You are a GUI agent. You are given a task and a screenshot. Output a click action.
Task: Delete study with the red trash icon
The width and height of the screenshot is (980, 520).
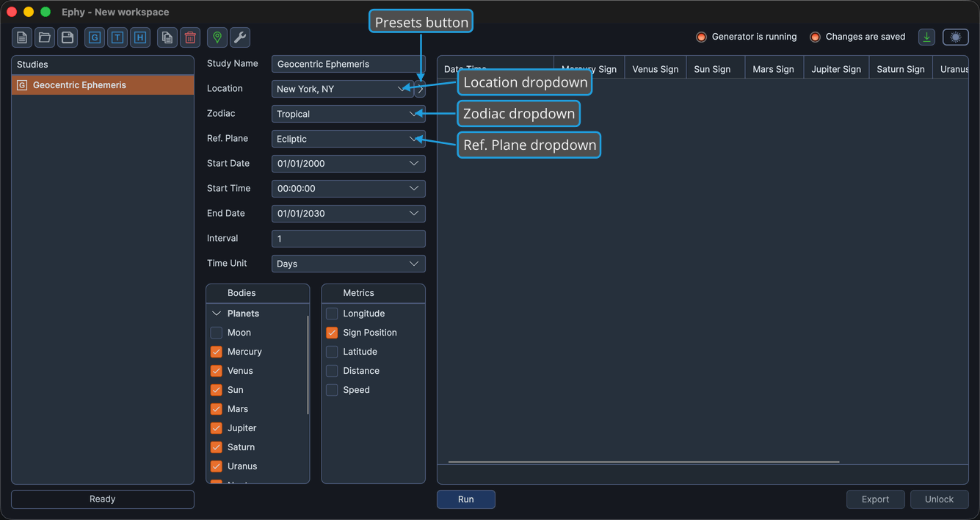click(x=190, y=37)
